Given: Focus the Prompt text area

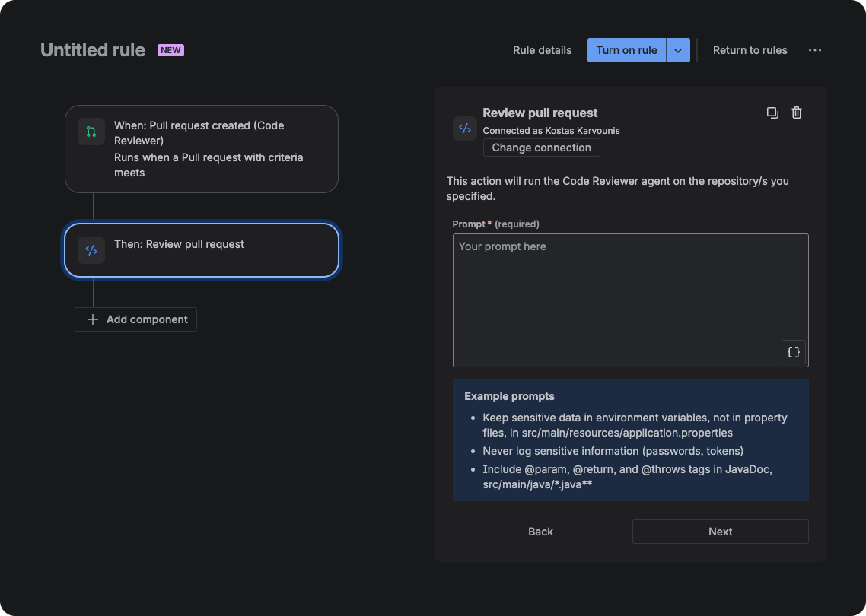Looking at the screenshot, I should point(631,300).
